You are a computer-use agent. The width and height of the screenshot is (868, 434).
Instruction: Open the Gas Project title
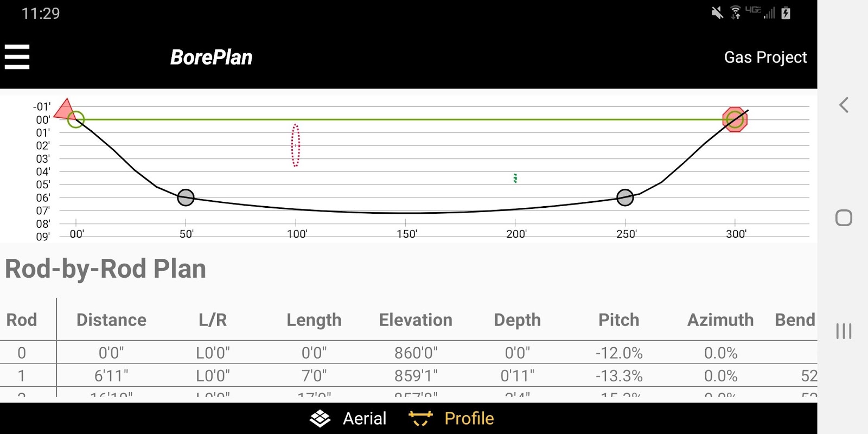click(765, 57)
